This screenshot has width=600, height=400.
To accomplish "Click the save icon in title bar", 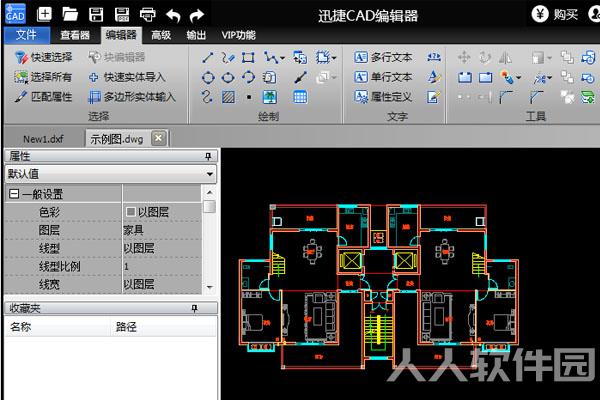I will [x=96, y=15].
